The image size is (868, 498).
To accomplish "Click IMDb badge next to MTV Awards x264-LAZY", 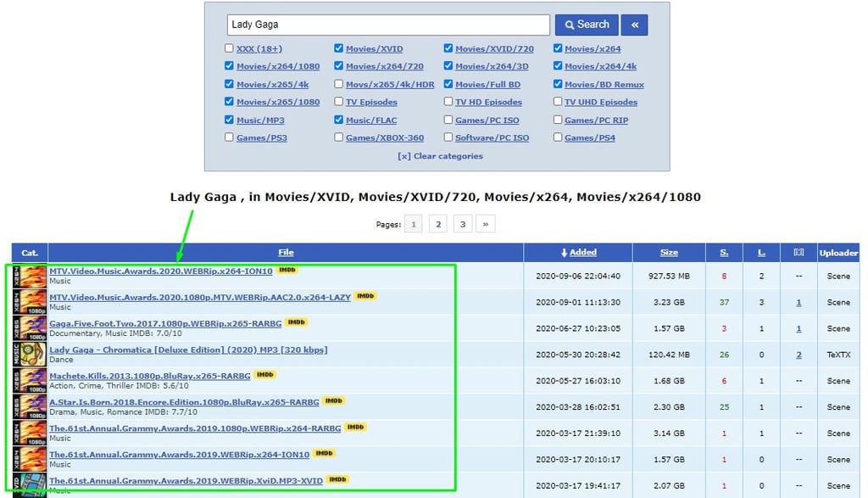I will point(365,296).
